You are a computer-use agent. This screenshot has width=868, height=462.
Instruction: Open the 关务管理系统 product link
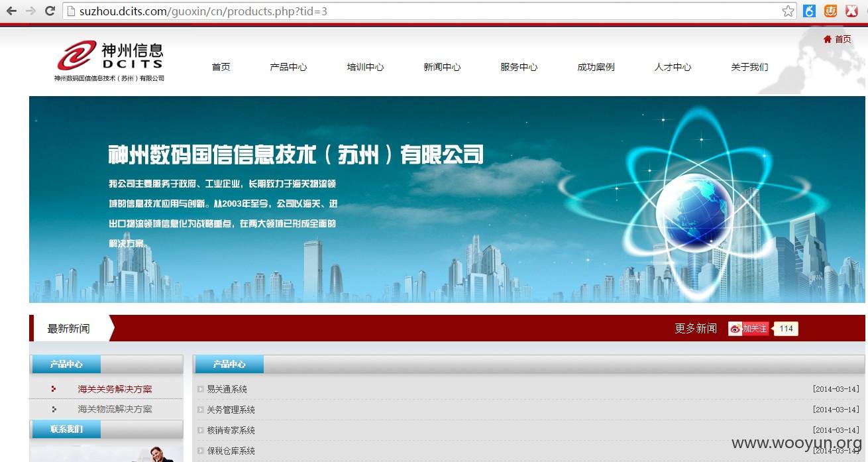click(x=231, y=410)
